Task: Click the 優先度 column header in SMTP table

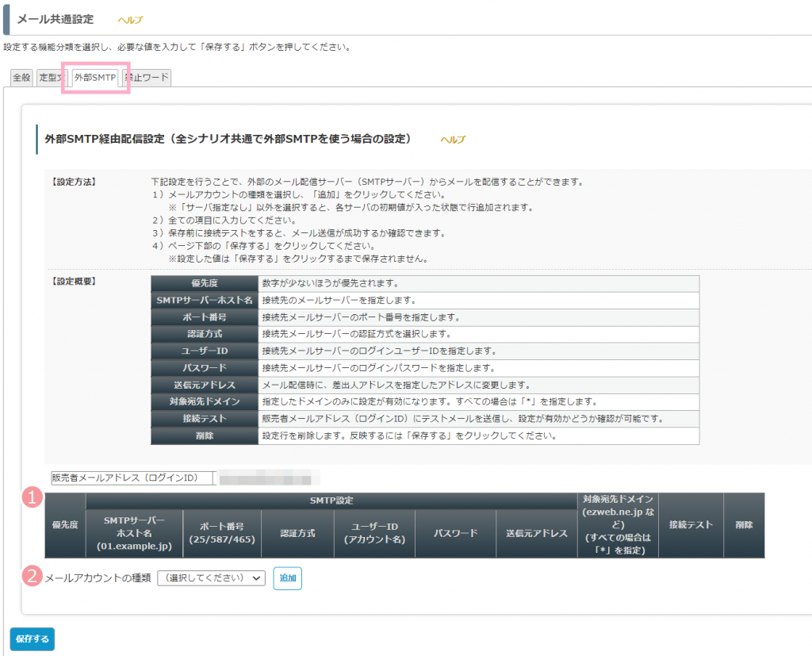Action: click(65, 525)
